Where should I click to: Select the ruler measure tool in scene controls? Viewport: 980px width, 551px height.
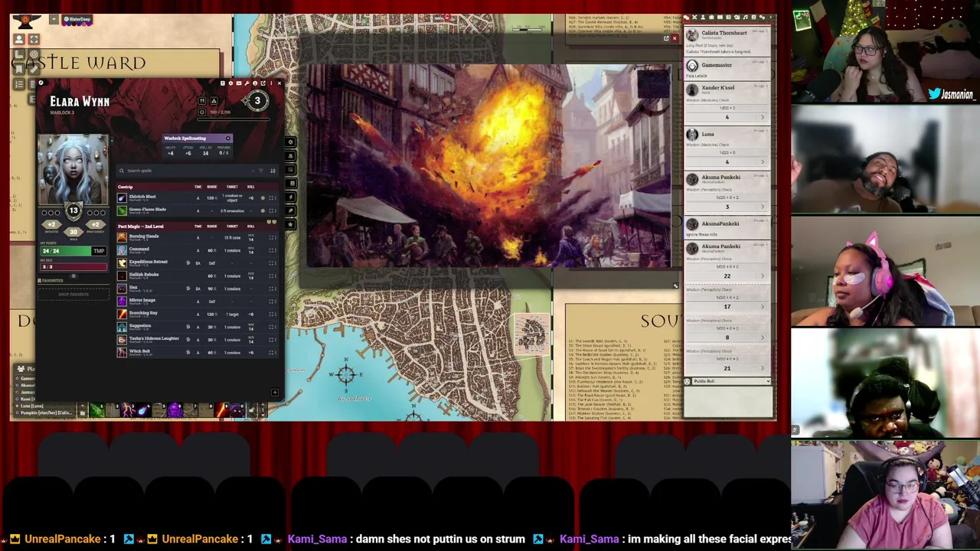(x=34, y=70)
